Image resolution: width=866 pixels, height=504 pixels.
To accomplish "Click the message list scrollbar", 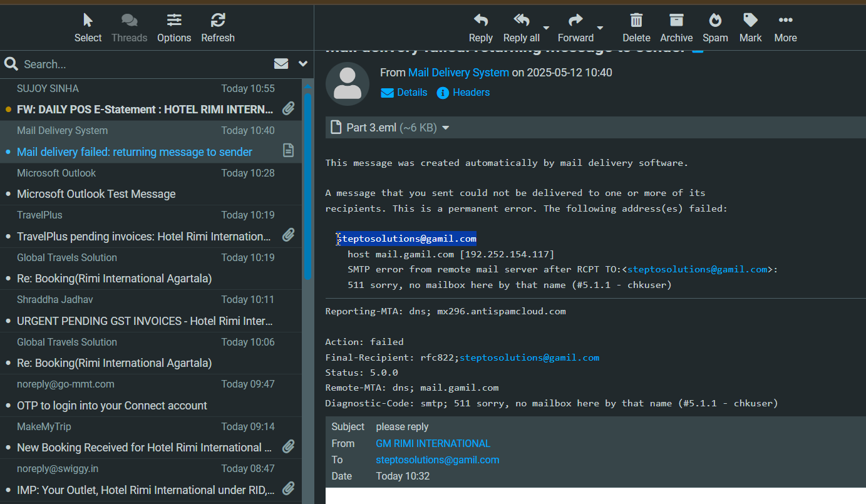I will coord(307,188).
